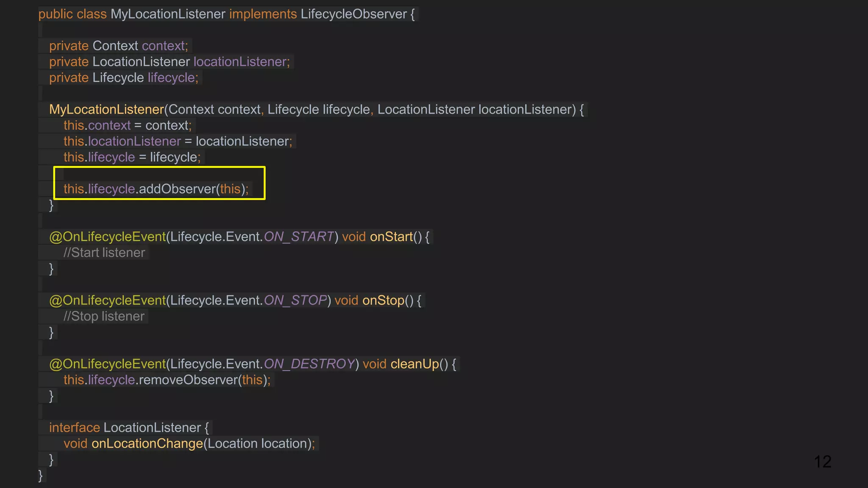Click the "private Lifecycle lifecycle;" line

coord(124,78)
